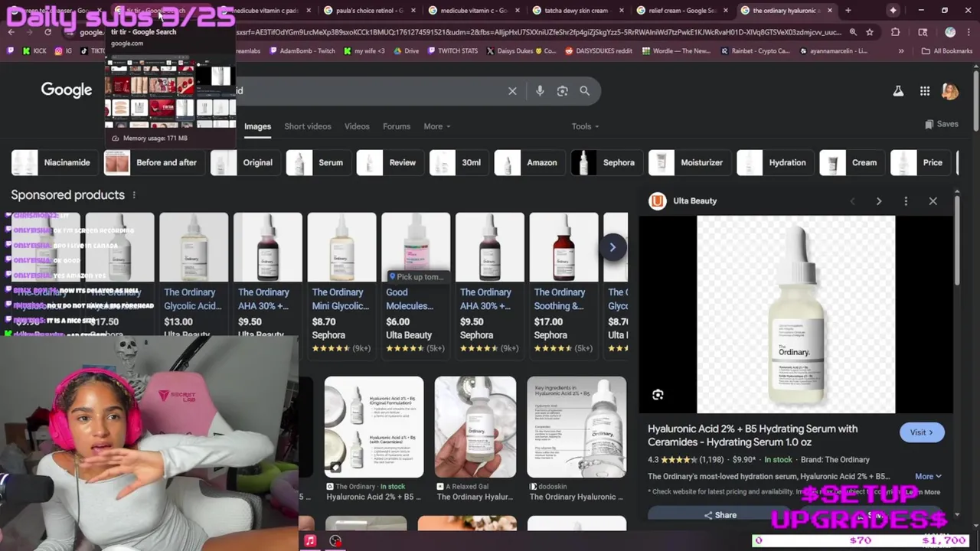Expand the More search filters dropdown
This screenshot has height=551, width=980.
coord(437,126)
